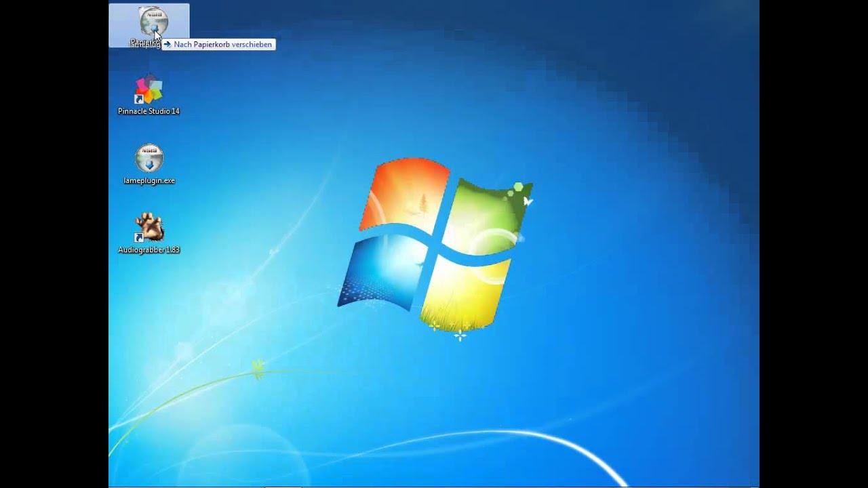
Task: Select the Papierkorb recycle bin icon
Action: tap(149, 26)
